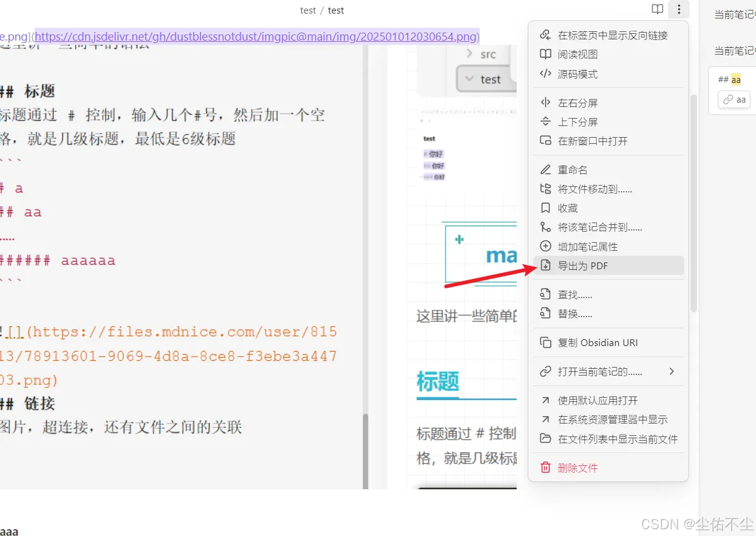Click book icon beside 阅读视图
Viewport: 756px width, 536px height.
[x=545, y=54]
